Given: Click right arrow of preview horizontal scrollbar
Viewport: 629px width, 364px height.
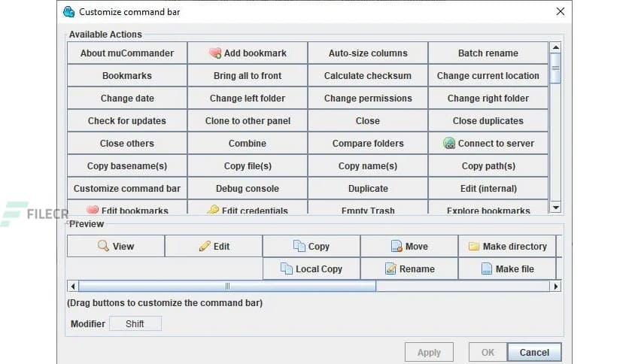Looking at the screenshot, I should (556, 286).
